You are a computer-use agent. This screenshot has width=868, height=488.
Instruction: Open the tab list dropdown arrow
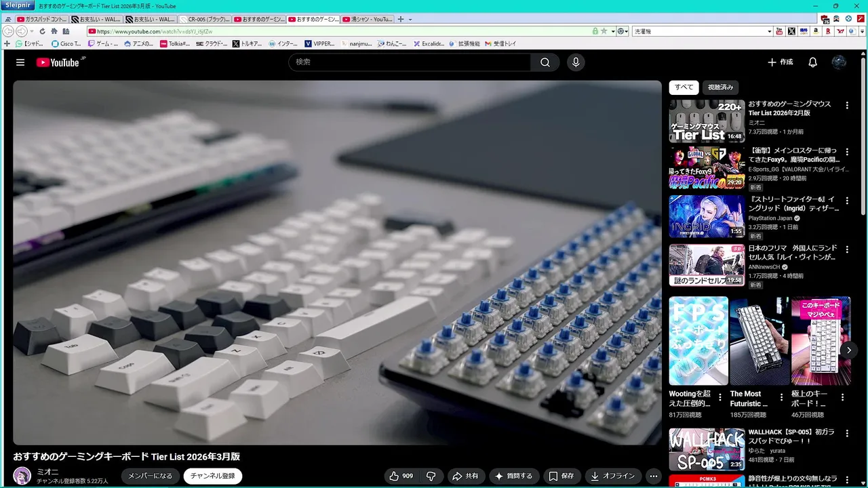410,19
